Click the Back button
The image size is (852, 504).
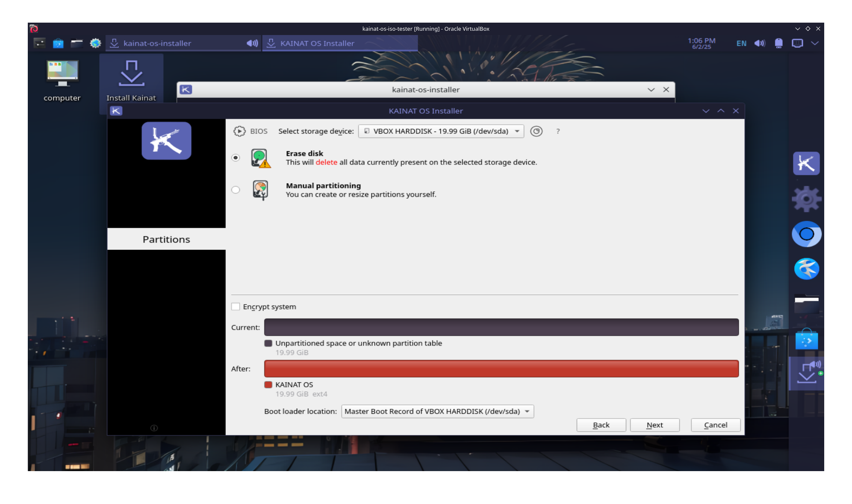coord(601,425)
